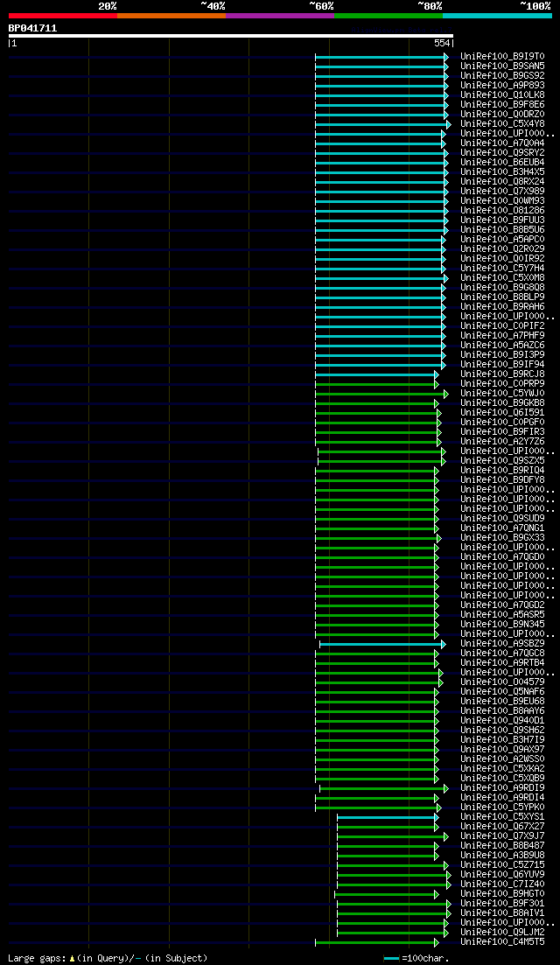
Task: Select the UniRef100_Q7X989 label
Action: pyautogui.click(x=502, y=191)
